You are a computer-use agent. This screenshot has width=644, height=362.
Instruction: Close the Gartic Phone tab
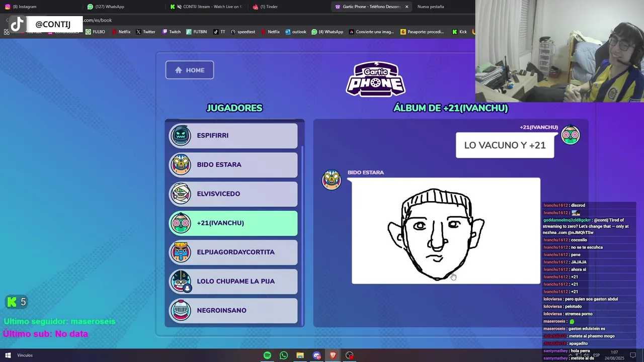[x=407, y=7]
